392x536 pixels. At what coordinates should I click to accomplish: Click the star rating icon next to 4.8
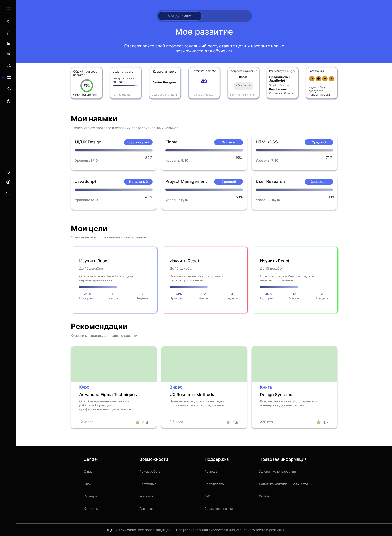(138, 422)
